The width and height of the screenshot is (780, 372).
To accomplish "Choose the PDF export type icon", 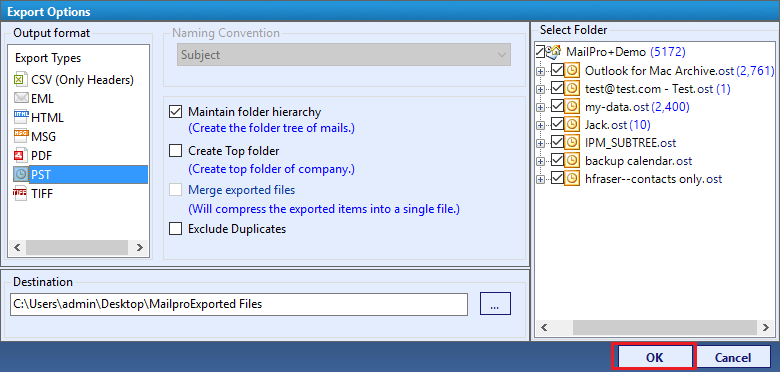I will click(x=21, y=156).
